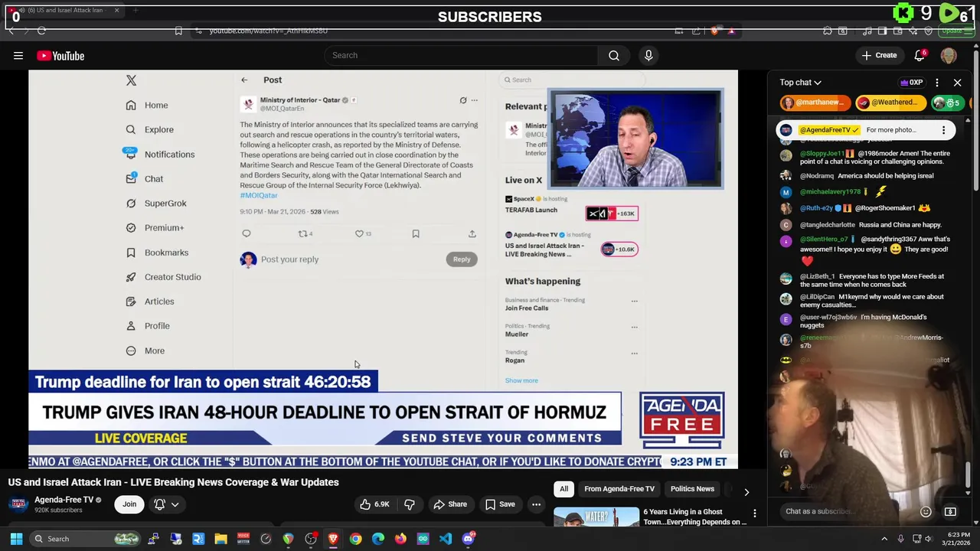The width and height of the screenshot is (980, 551).
Task: Go back in browser toolbar
Action: [x=11, y=31]
